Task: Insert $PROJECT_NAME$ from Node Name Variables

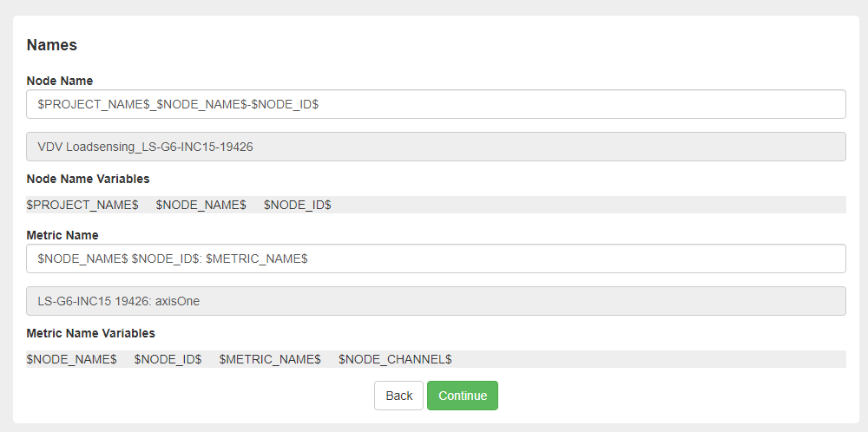Action: coord(82,205)
